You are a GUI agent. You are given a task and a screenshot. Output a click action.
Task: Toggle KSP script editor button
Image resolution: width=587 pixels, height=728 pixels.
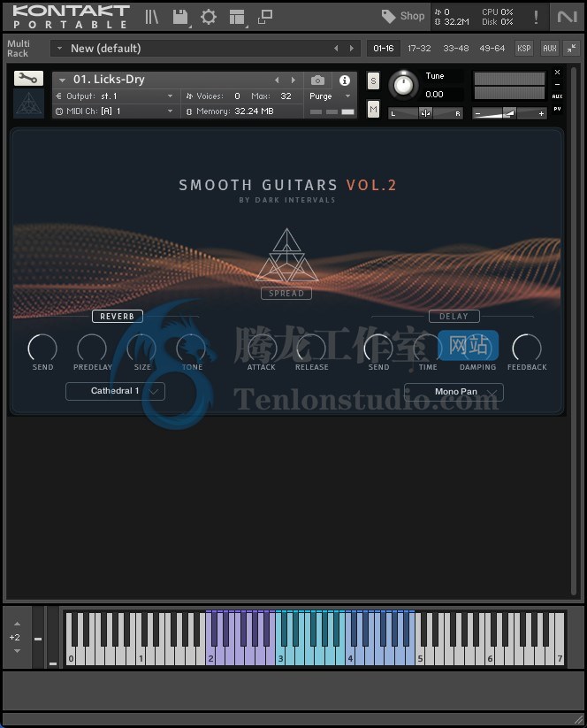(524, 49)
